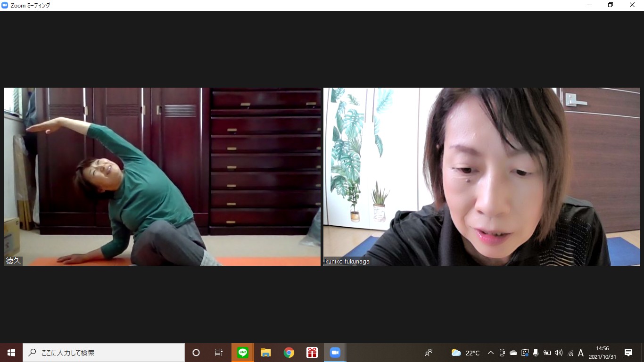Open the LINE app from taskbar

coord(243,353)
